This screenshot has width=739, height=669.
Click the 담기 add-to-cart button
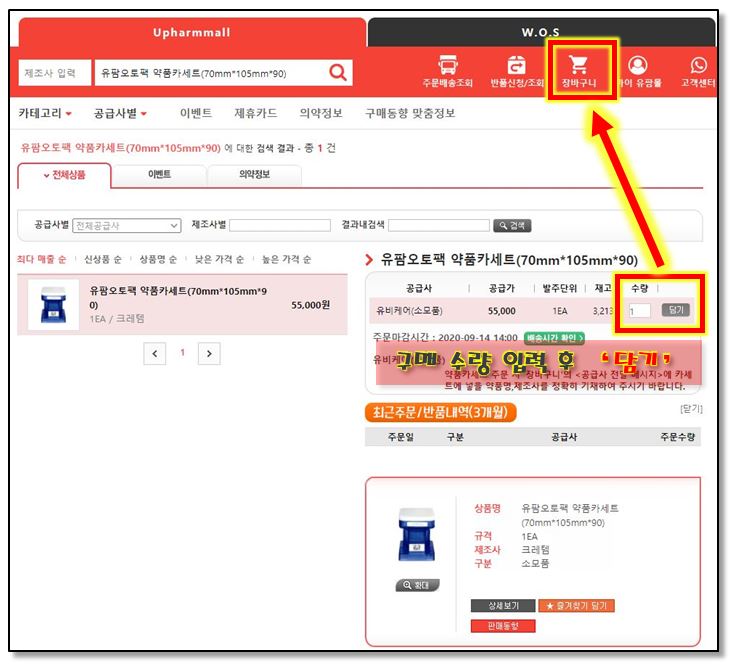675,310
